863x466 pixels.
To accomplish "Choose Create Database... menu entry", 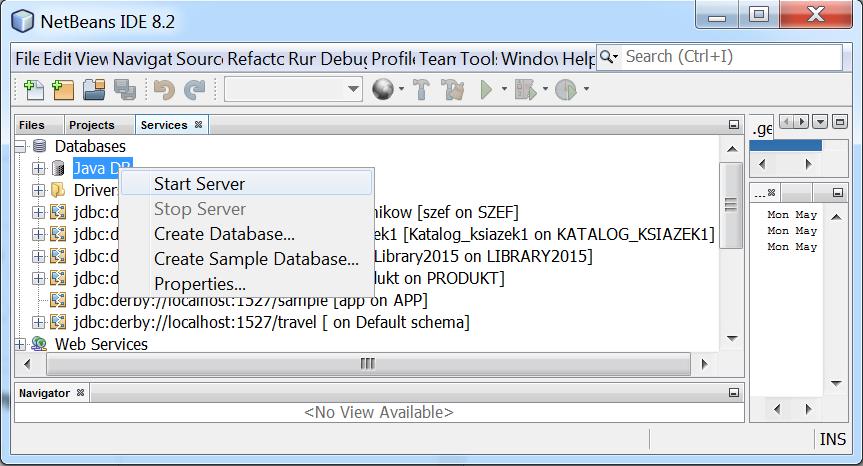I will (246, 234).
